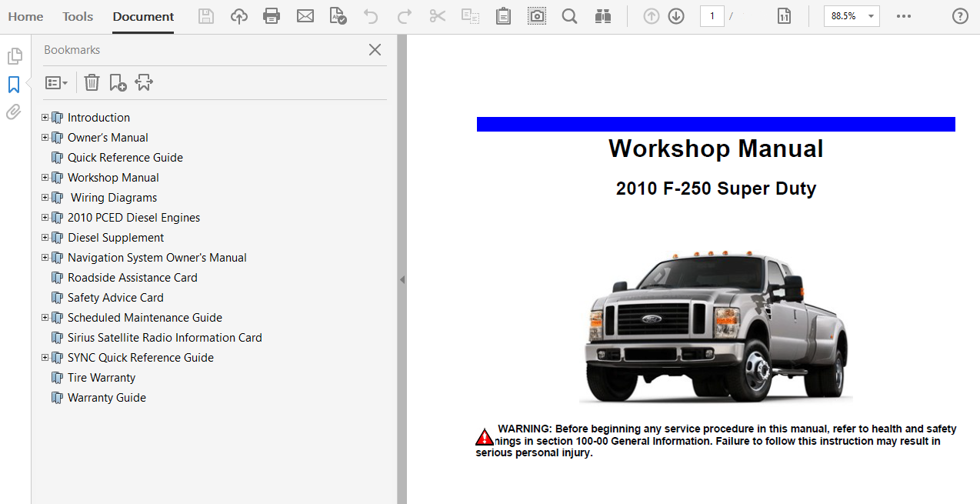Select the Email document tool

point(305,15)
